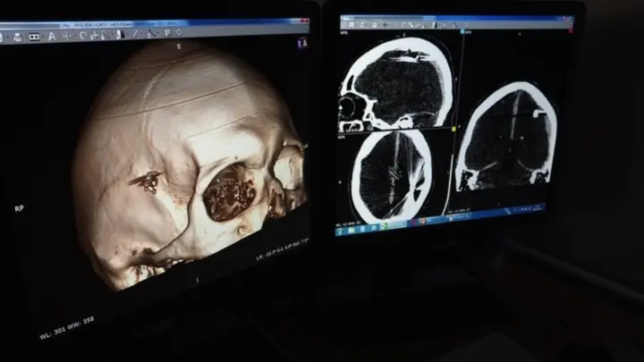Select the "A" text annotation tool

click(51, 36)
